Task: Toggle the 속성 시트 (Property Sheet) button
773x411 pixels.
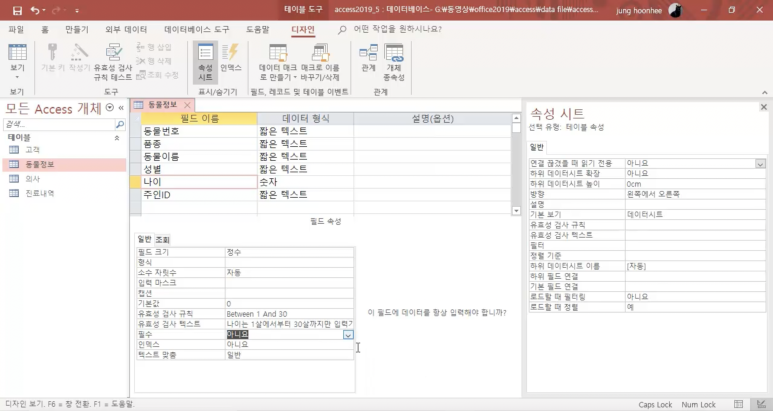Action: (x=205, y=62)
